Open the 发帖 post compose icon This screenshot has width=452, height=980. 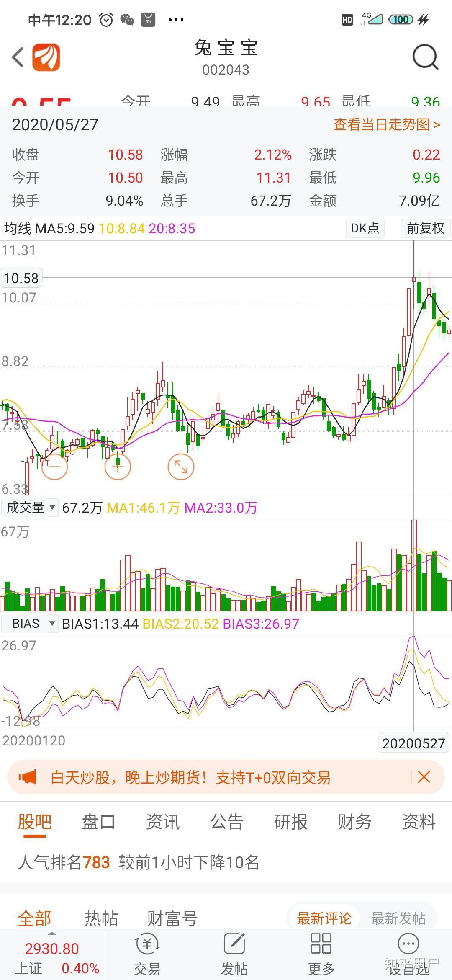click(x=234, y=954)
